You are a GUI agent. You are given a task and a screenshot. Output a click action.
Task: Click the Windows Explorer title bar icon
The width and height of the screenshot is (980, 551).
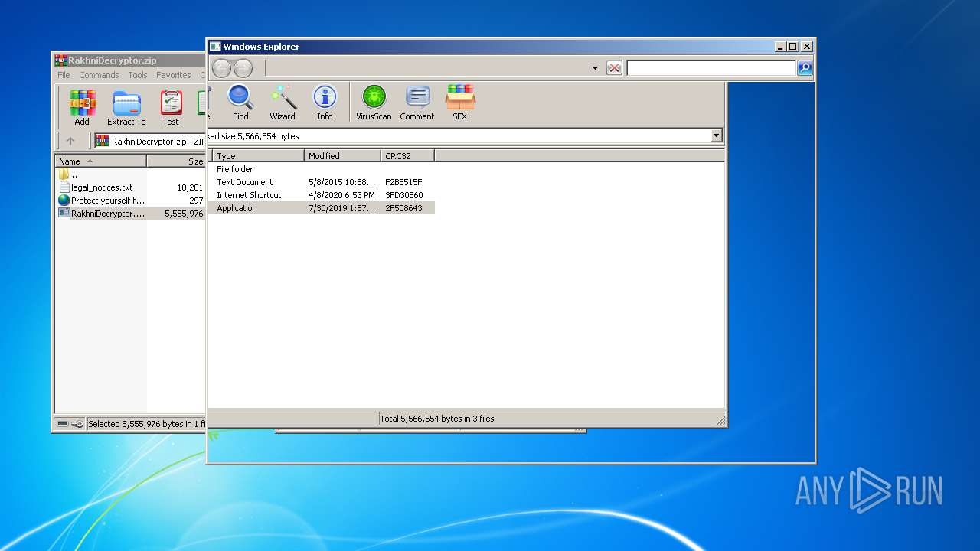pos(215,47)
